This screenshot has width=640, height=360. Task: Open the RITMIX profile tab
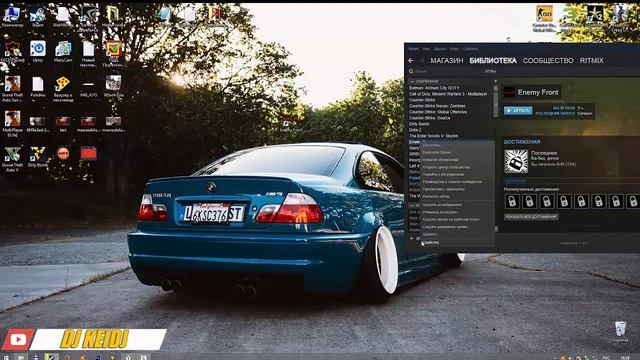[591, 60]
